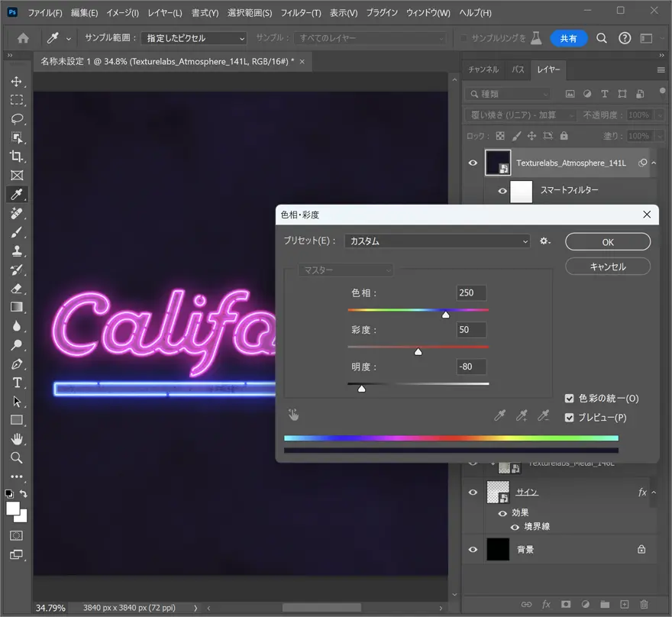Select the Frame tool
Screen dimensions: 672x617
(x=17, y=175)
